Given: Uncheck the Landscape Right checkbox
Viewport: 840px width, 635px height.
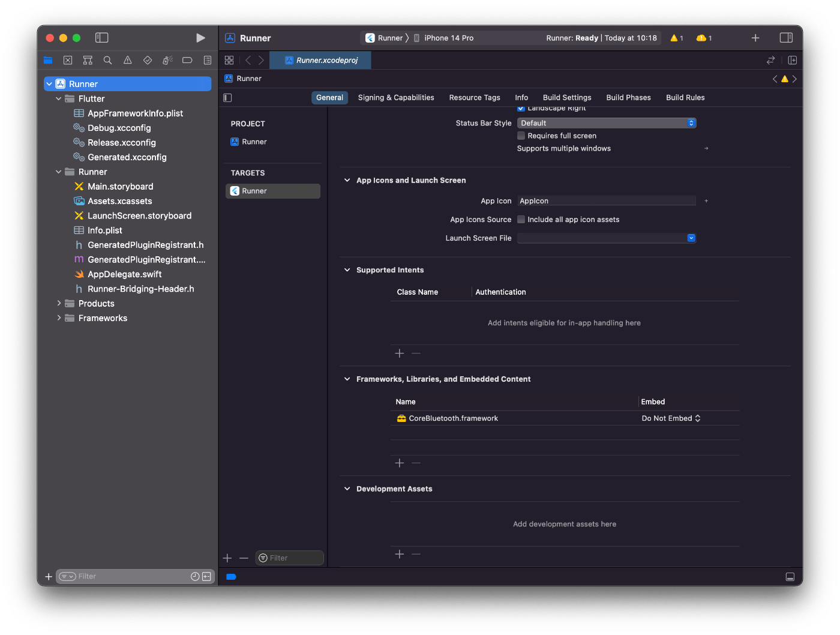Looking at the screenshot, I should pyautogui.click(x=521, y=109).
